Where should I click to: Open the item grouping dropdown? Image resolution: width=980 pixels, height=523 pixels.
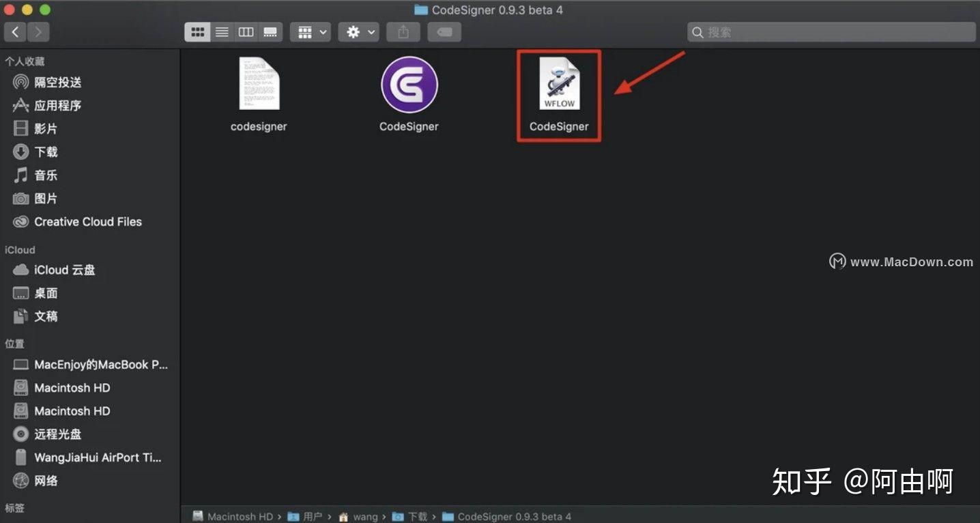311,31
